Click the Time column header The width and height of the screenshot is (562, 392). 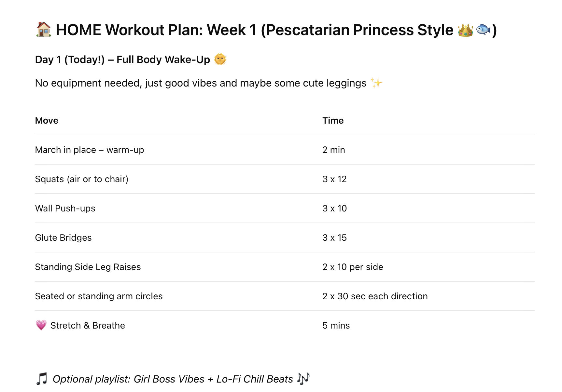(333, 120)
